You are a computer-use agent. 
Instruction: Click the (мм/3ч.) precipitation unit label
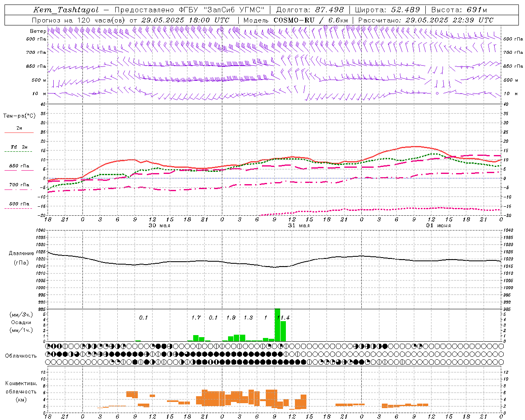tap(21, 315)
